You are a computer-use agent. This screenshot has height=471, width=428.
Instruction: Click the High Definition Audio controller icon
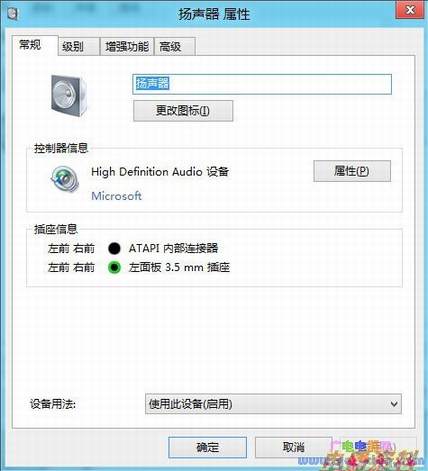(65, 179)
